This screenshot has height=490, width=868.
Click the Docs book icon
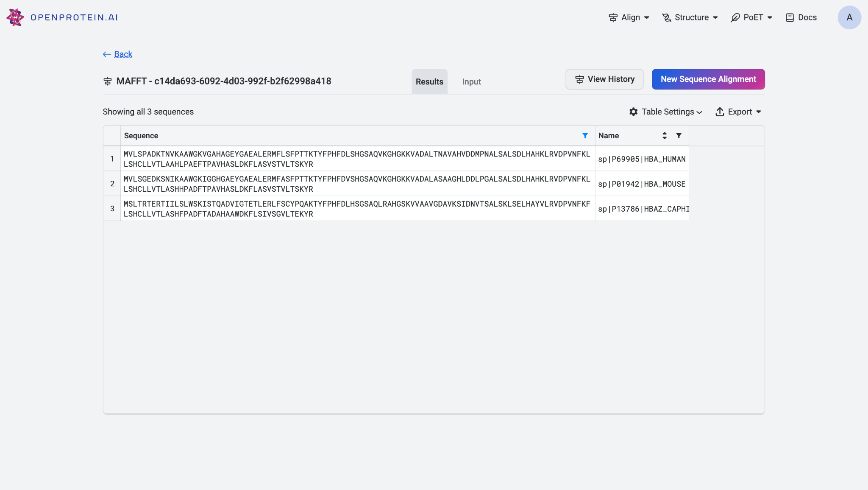(x=790, y=17)
